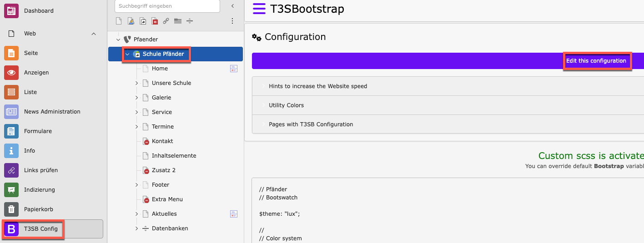
Task: Click Edit this configuration button
Action: 596,61
